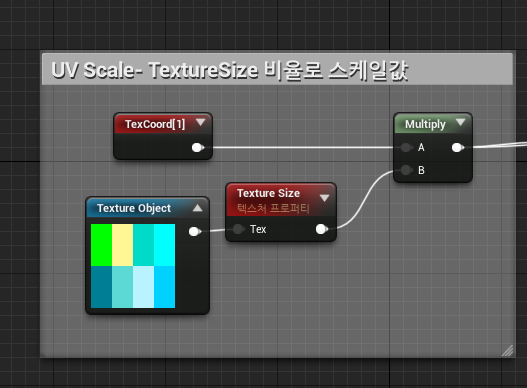
Task: Click the Texture Size output pin
Action: coord(322,229)
